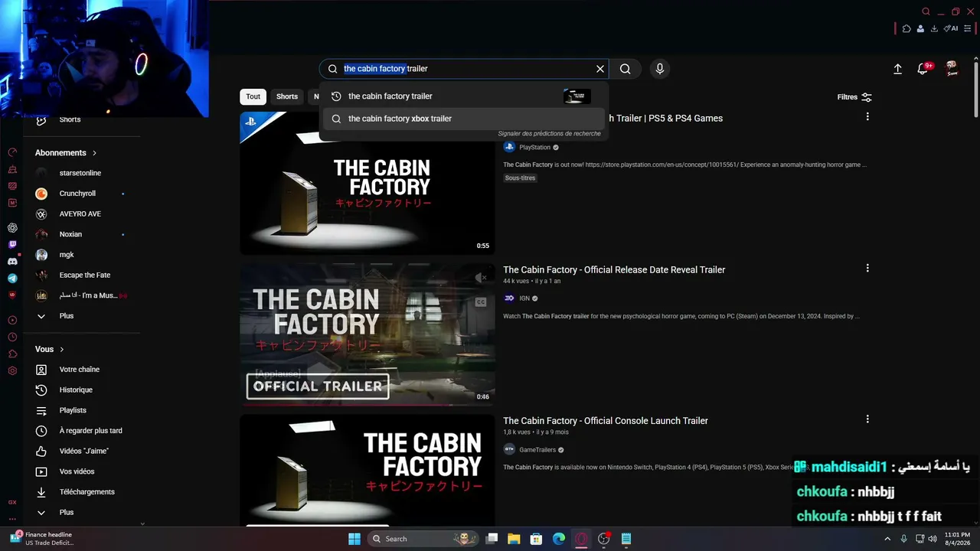Click the Windows Start button

coord(354,539)
